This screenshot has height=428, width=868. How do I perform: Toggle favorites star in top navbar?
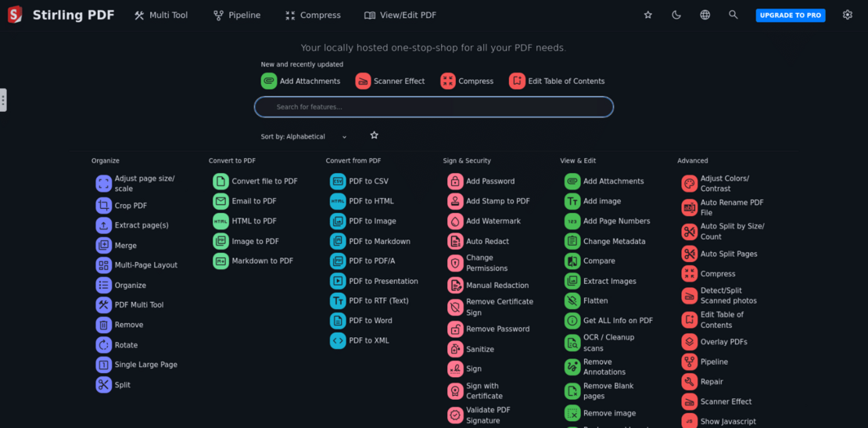tap(647, 15)
